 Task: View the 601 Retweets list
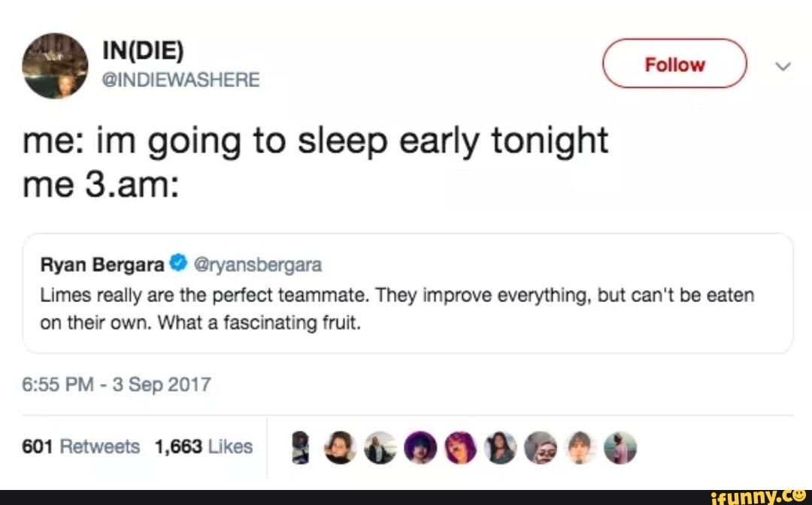click(x=82, y=447)
